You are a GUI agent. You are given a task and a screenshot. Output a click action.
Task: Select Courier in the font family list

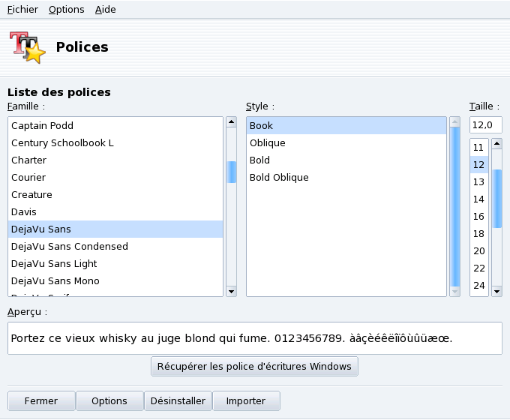click(28, 177)
